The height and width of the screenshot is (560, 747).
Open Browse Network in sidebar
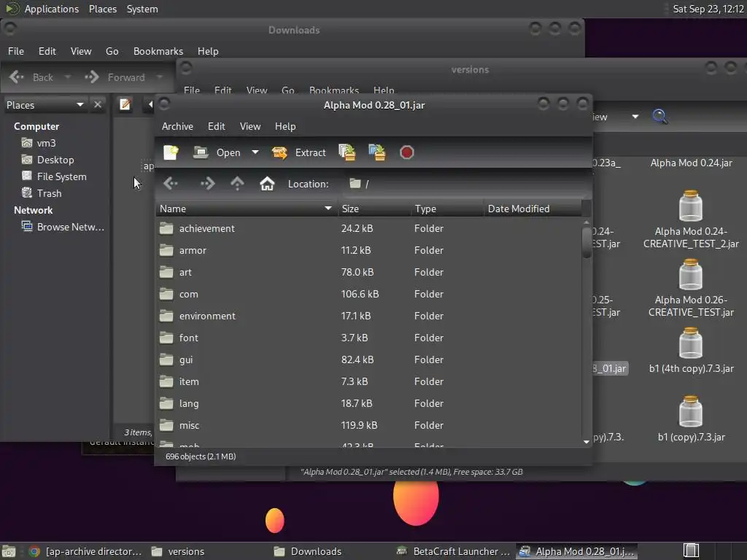tap(63, 227)
